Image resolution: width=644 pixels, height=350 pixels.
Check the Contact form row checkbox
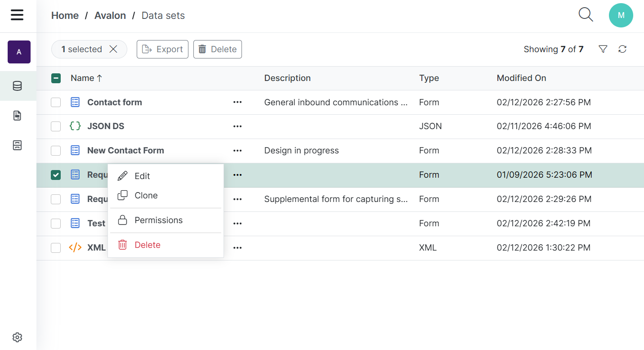click(x=56, y=103)
